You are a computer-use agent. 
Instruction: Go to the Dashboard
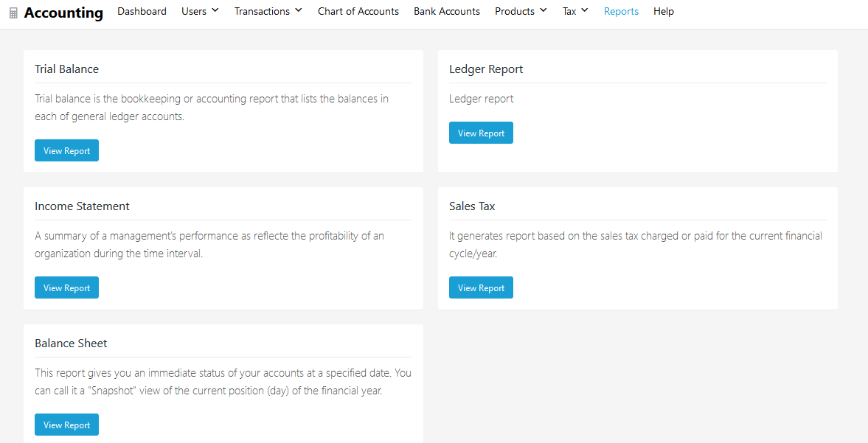pyautogui.click(x=142, y=11)
